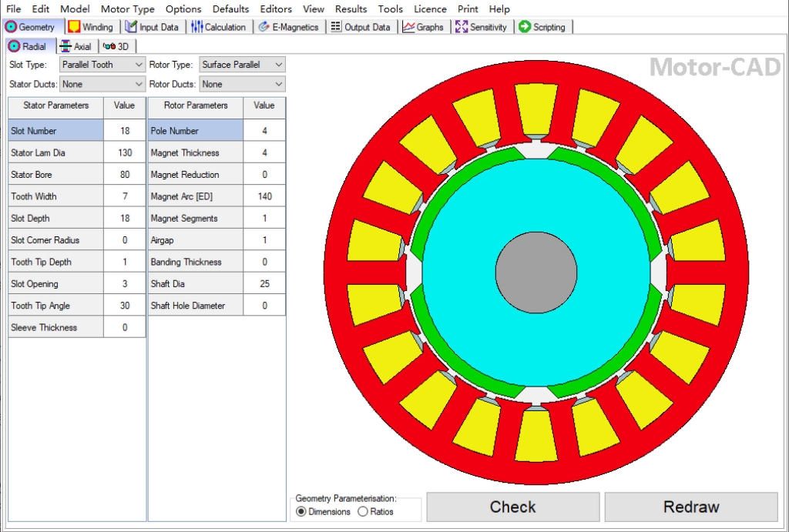Image resolution: width=789 pixels, height=532 pixels.
Task: Edit the Slot Opening value
Action: pos(125,283)
